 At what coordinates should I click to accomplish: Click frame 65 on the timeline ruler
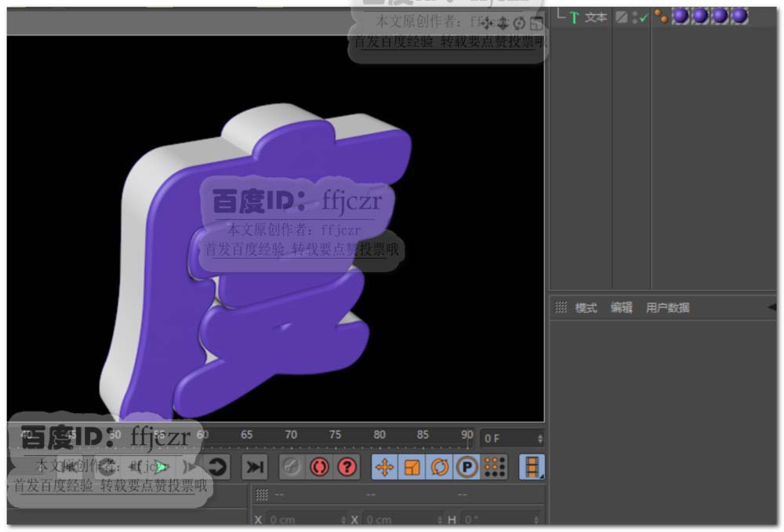[246, 435]
